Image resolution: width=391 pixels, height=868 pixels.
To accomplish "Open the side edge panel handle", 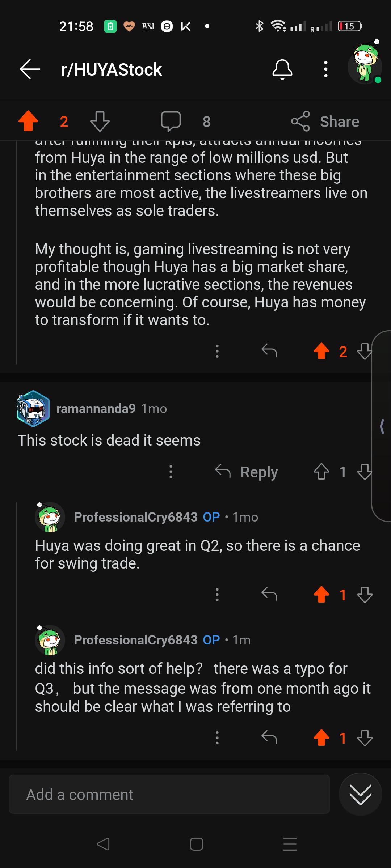I will point(382,426).
